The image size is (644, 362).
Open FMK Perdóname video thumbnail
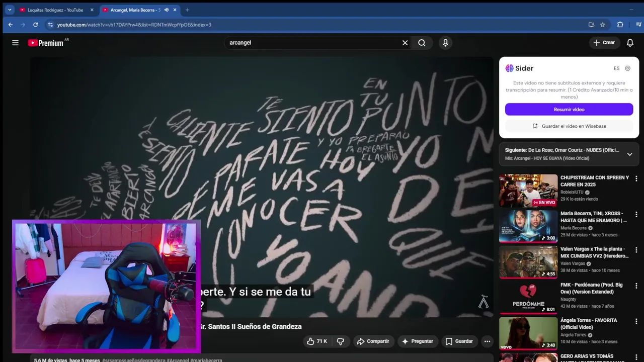pos(528,298)
